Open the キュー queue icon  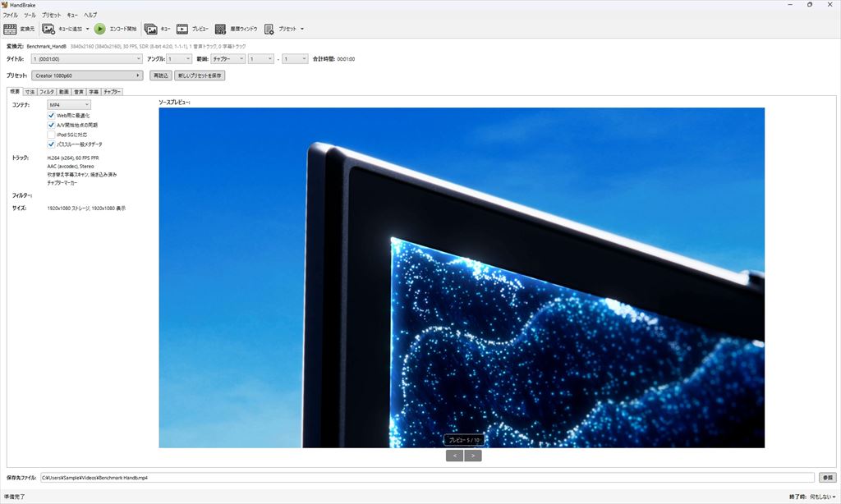[x=151, y=29]
